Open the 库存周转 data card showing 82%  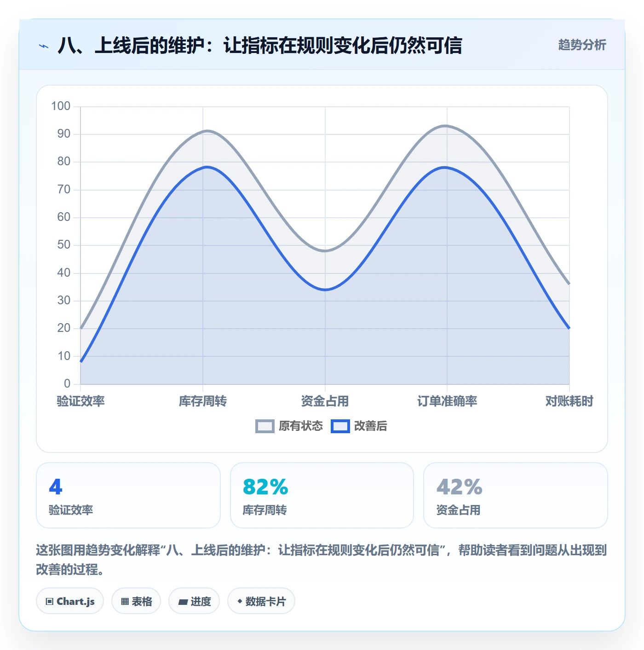tap(322, 495)
